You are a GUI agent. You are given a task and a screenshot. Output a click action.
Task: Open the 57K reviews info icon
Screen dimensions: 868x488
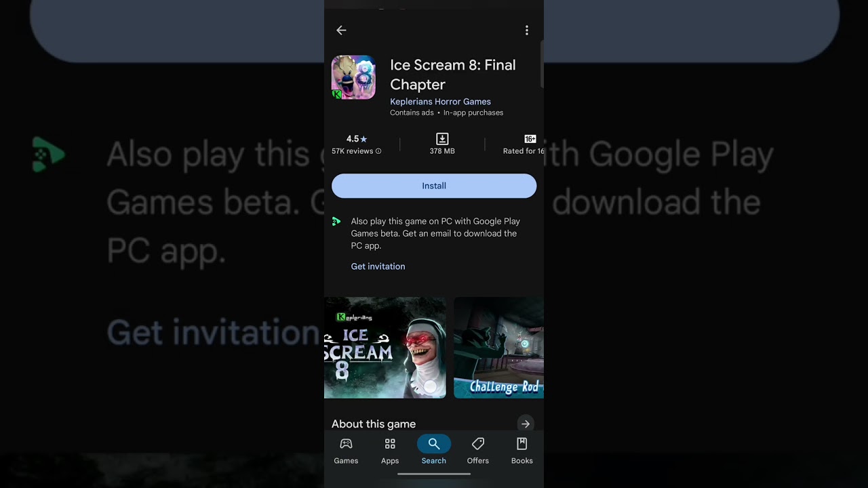[378, 151]
